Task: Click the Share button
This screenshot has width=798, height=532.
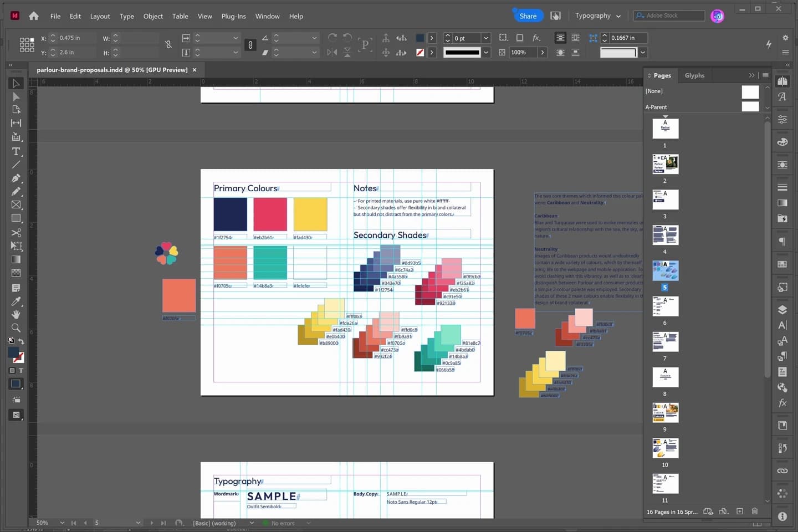Action: coord(528,16)
